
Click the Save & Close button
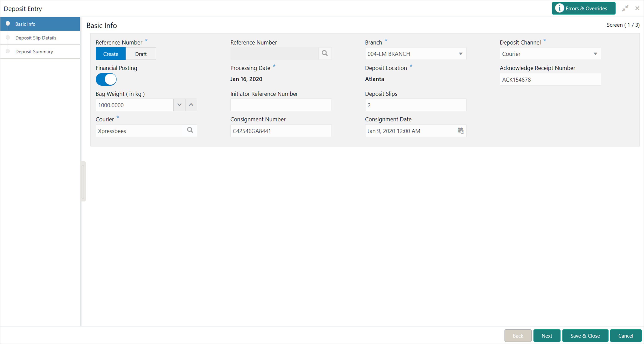pos(585,336)
